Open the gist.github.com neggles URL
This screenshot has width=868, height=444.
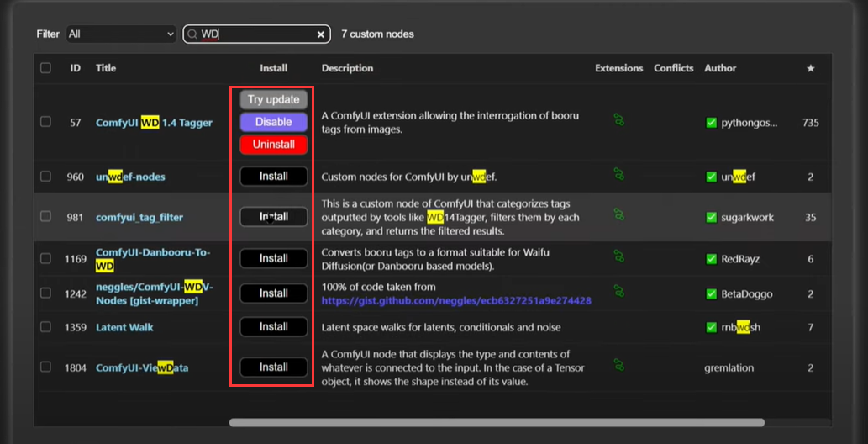[456, 301]
